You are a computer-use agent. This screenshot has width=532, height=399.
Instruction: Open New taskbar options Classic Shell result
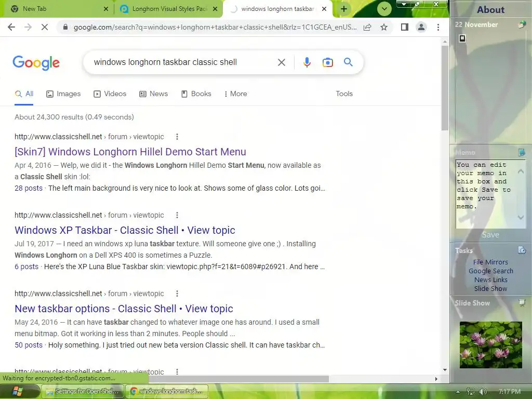click(x=124, y=309)
